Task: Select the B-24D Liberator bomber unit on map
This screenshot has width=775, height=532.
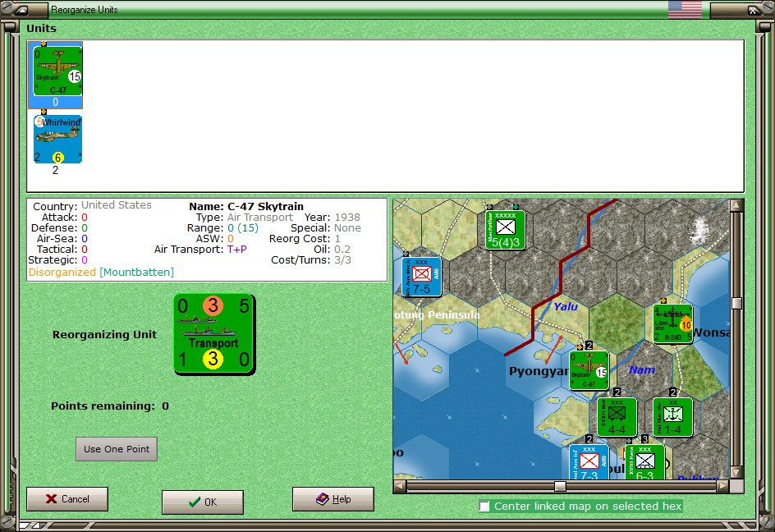Action: coord(672,323)
